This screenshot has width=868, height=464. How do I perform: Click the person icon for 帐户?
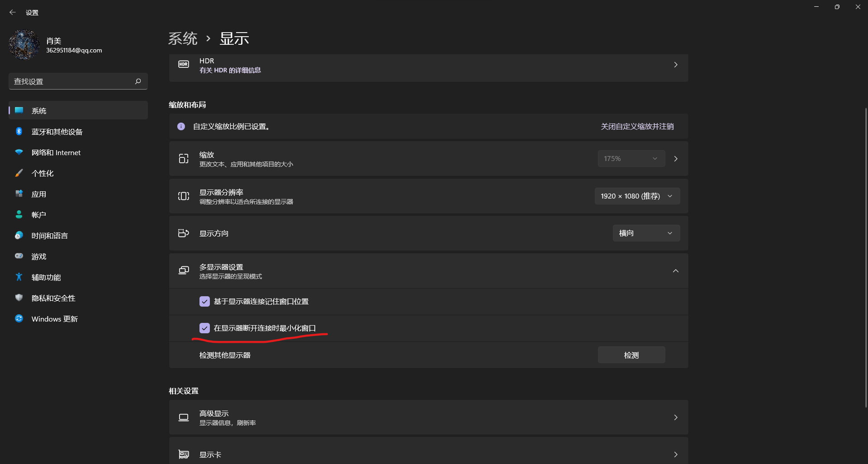[x=19, y=214]
